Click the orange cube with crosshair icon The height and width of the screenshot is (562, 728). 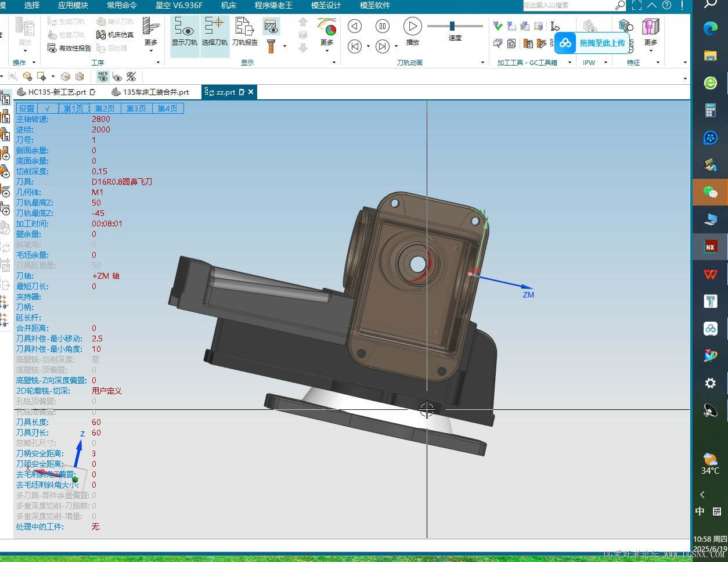pos(27,77)
